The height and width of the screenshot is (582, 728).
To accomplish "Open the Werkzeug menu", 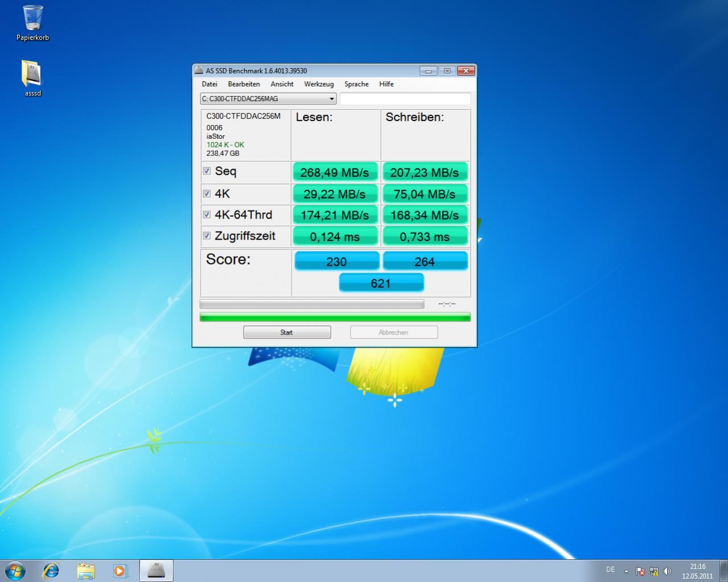I will point(319,84).
